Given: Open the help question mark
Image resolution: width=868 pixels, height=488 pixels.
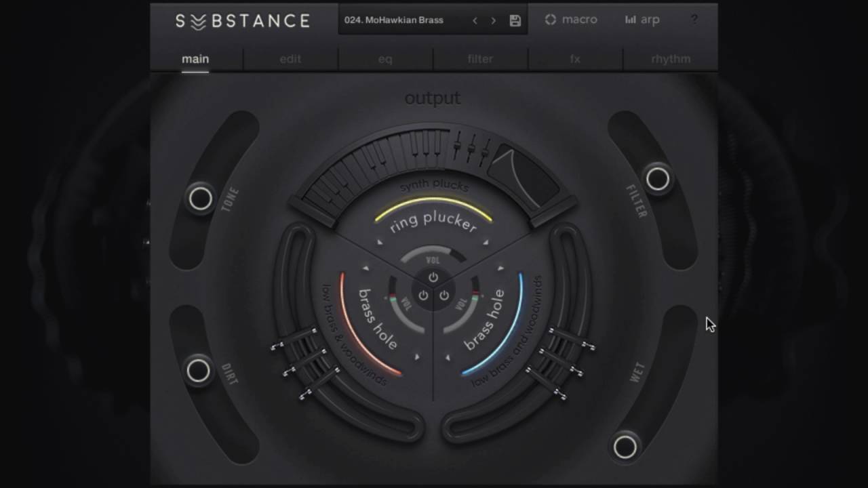Looking at the screenshot, I should click(x=694, y=20).
